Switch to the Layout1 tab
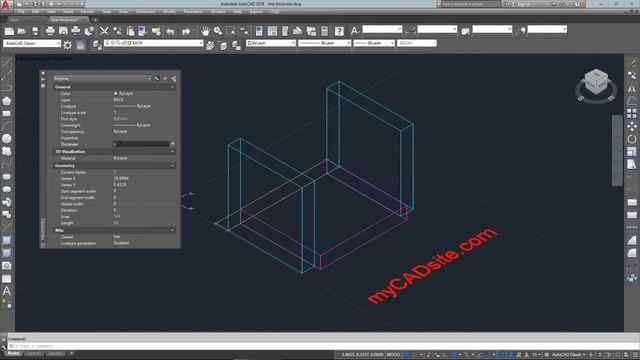The width and height of the screenshot is (640, 360). click(x=34, y=353)
